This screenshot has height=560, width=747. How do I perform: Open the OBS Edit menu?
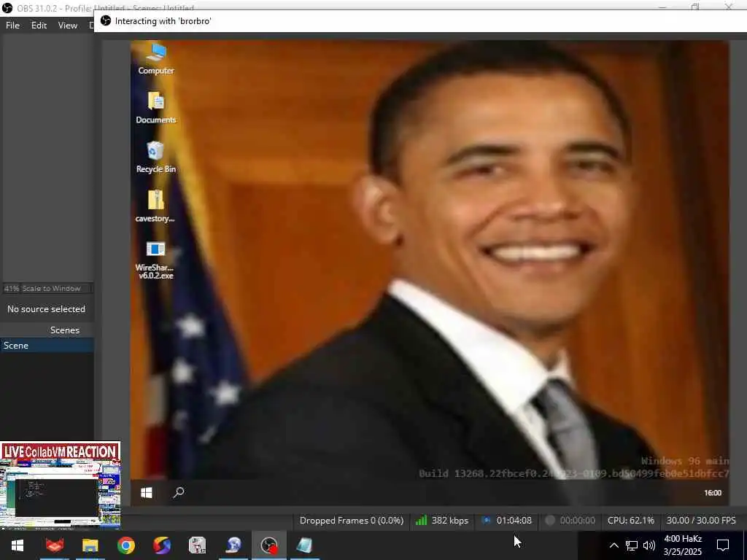click(x=39, y=26)
